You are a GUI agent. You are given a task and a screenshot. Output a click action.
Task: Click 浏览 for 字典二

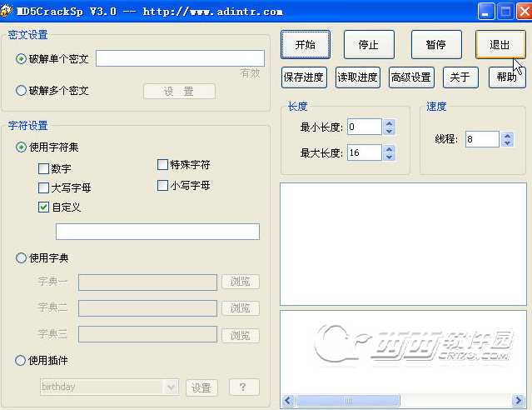click(x=241, y=308)
